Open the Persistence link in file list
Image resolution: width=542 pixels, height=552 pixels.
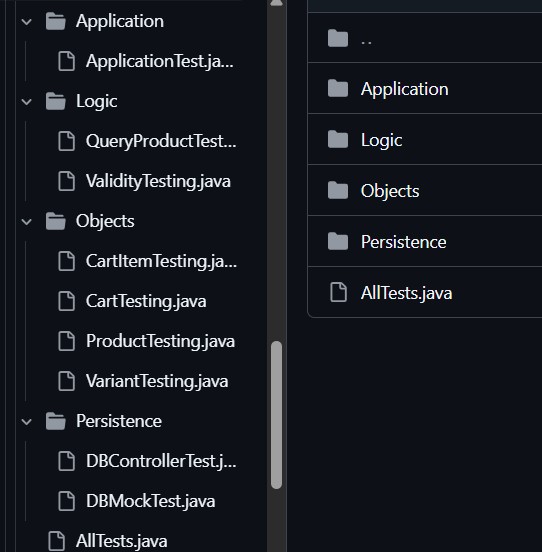click(x=404, y=242)
